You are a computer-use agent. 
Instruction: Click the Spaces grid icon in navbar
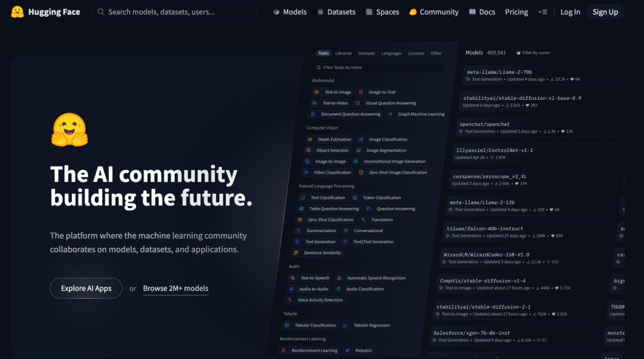[x=369, y=12]
